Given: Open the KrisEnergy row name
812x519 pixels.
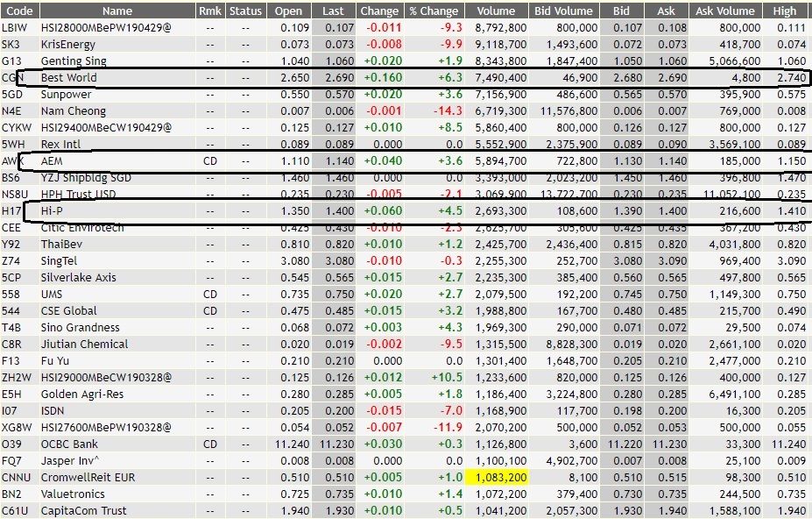Looking at the screenshot, I should point(68,45).
